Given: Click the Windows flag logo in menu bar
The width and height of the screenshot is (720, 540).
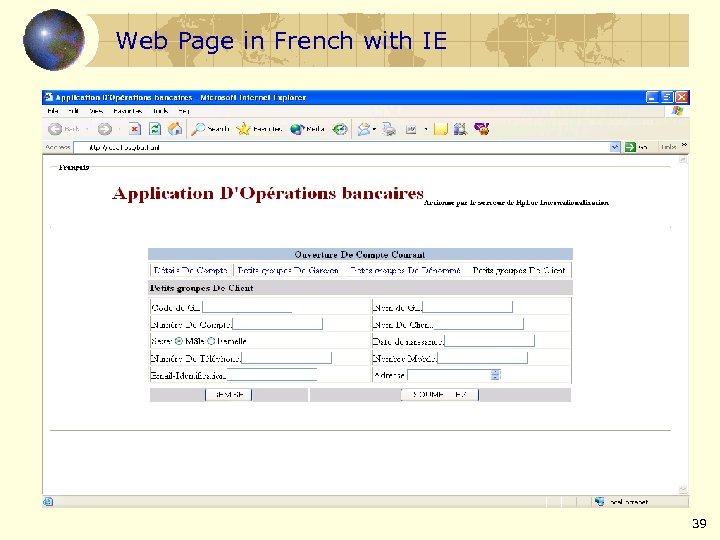Looking at the screenshot, I should (x=677, y=111).
